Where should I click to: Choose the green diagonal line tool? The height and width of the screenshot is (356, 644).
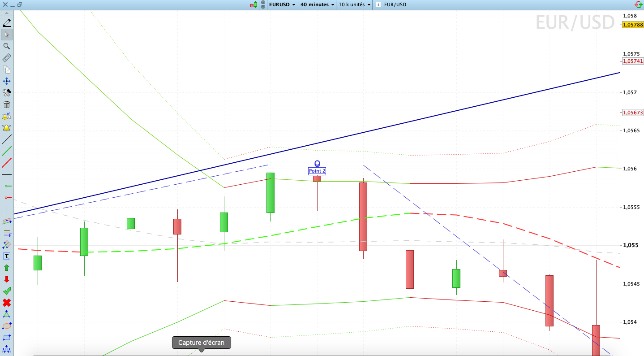(x=7, y=151)
